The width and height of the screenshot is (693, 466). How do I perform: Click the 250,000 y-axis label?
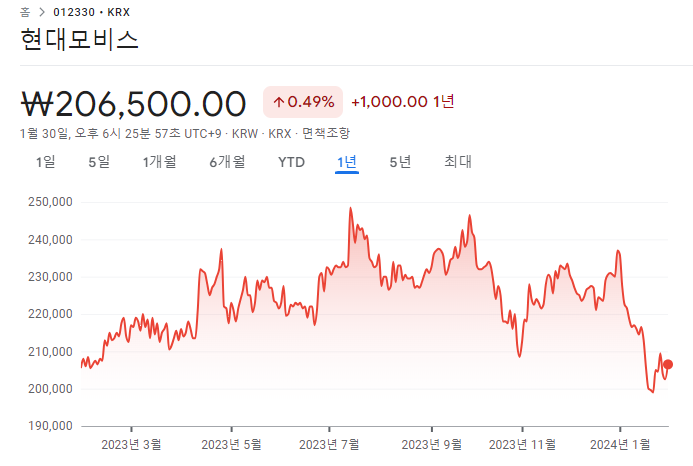[x=50, y=202]
